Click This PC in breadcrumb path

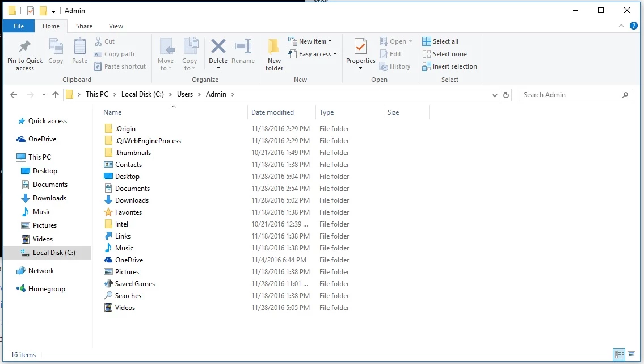(x=97, y=94)
